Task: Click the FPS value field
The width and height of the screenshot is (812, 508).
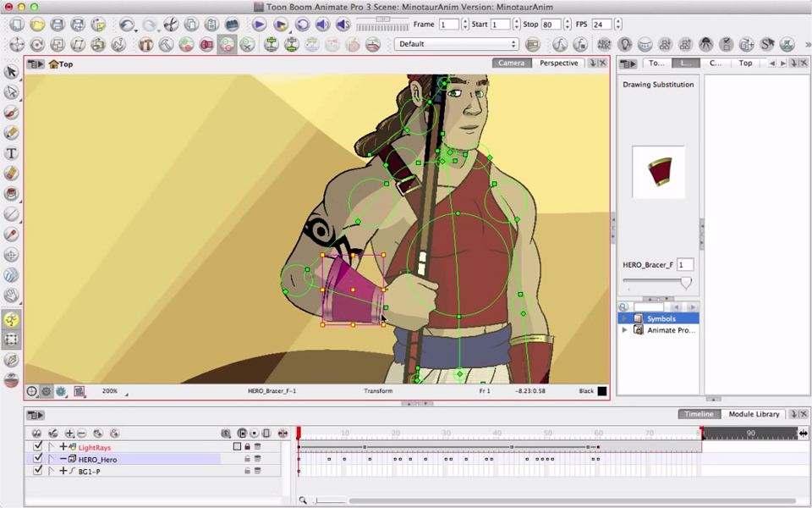Action: [601, 25]
